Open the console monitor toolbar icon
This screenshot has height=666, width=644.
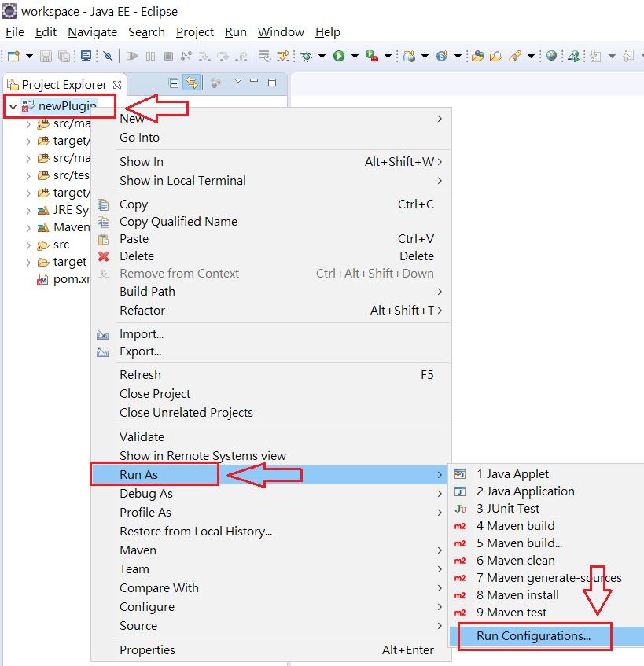[86, 56]
